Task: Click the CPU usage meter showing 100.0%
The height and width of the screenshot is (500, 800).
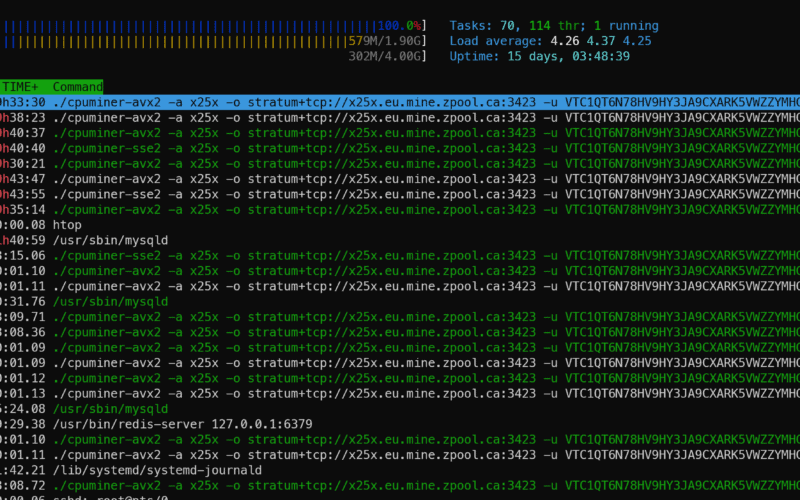Action: click(214, 26)
